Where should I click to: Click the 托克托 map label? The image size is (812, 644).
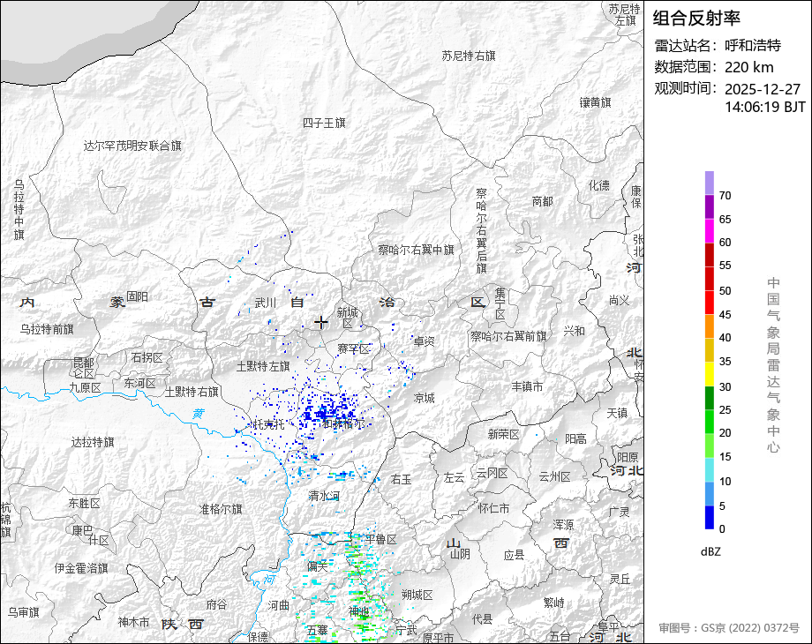(269, 424)
